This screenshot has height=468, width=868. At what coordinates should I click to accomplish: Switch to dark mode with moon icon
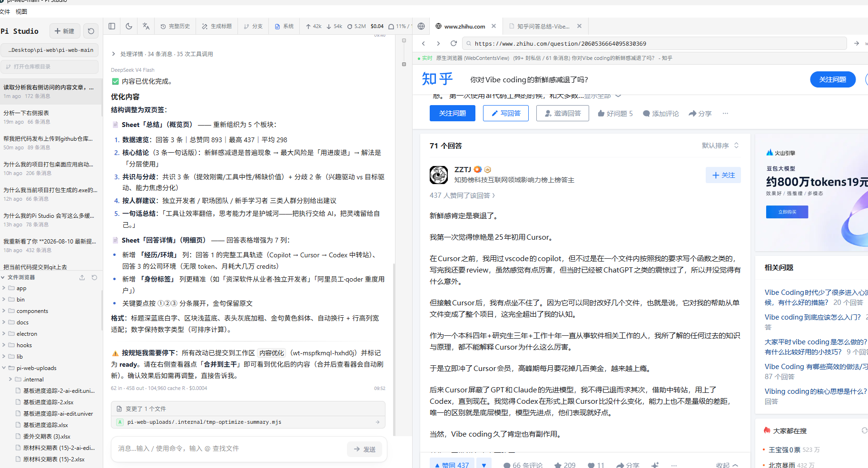(x=129, y=26)
